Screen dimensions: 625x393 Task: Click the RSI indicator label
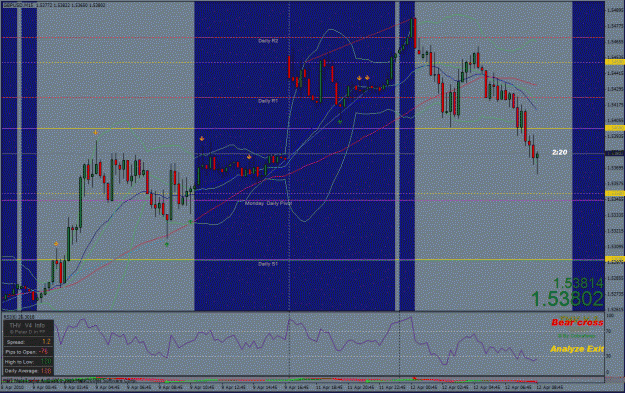point(19,316)
